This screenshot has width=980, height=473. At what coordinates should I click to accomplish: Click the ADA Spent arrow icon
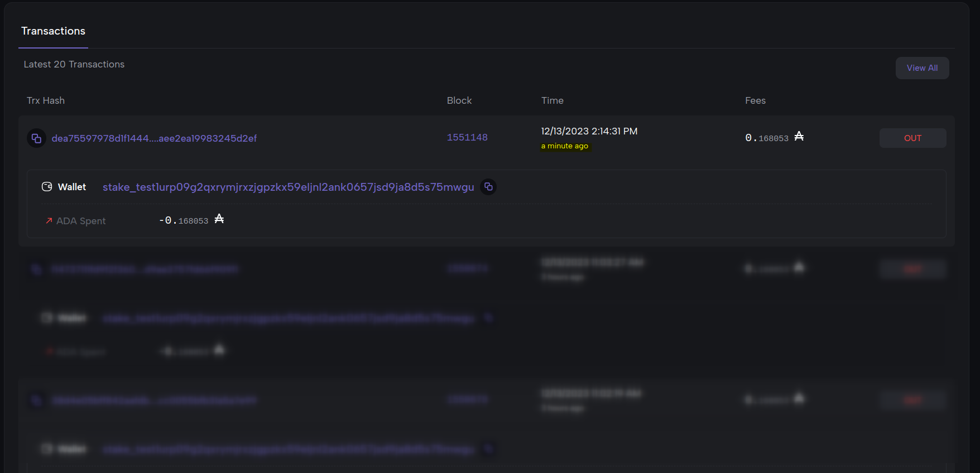[x=49, y=221]
